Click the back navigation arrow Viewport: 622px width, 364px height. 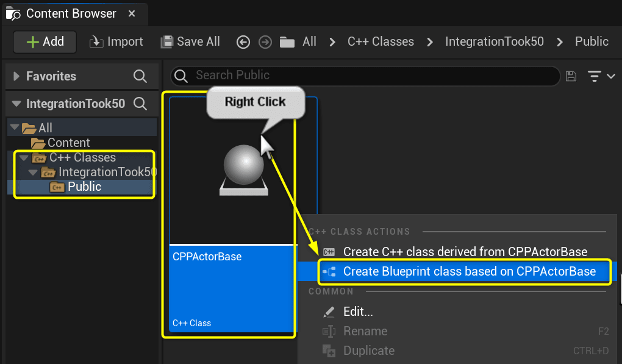coord(243,41)
